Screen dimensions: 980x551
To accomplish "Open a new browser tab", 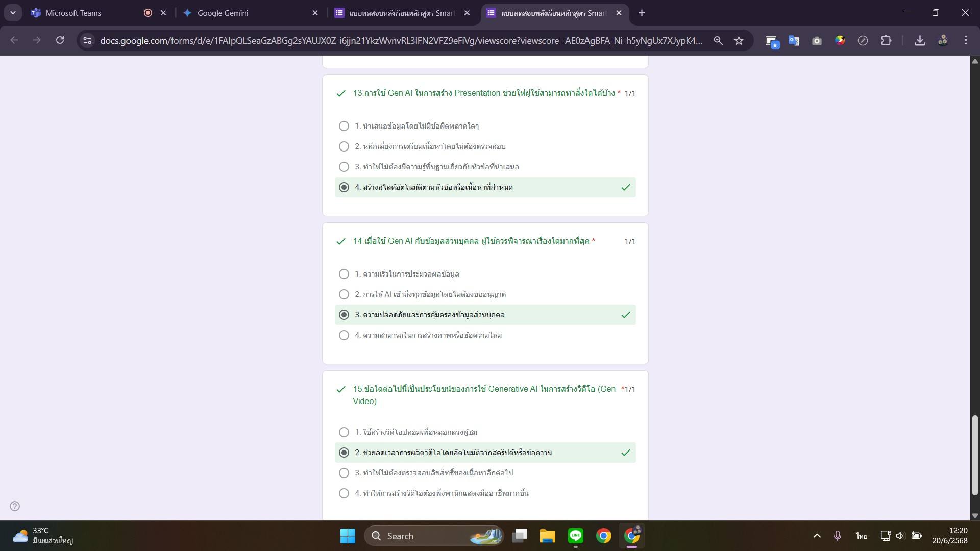I will coord(642,13).
